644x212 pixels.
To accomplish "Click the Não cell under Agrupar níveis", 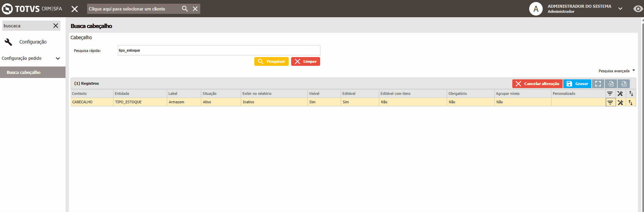I will click(x=523, y=102).
